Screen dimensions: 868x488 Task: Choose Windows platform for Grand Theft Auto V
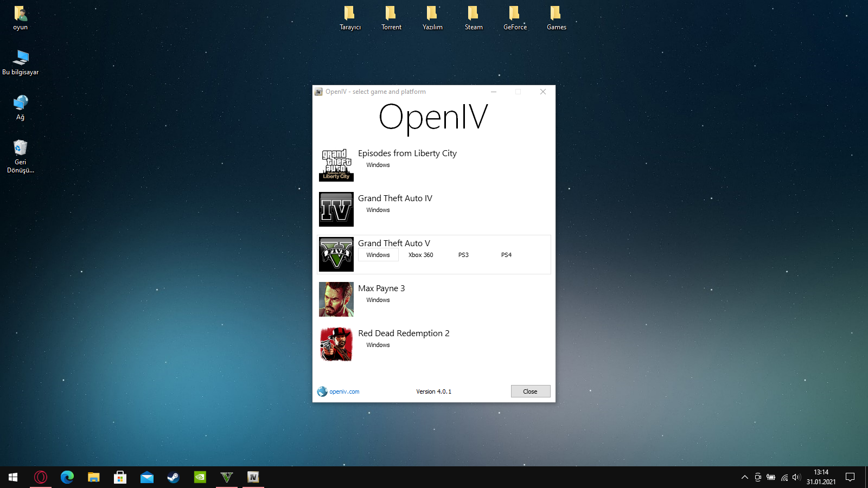click(378, 255)
